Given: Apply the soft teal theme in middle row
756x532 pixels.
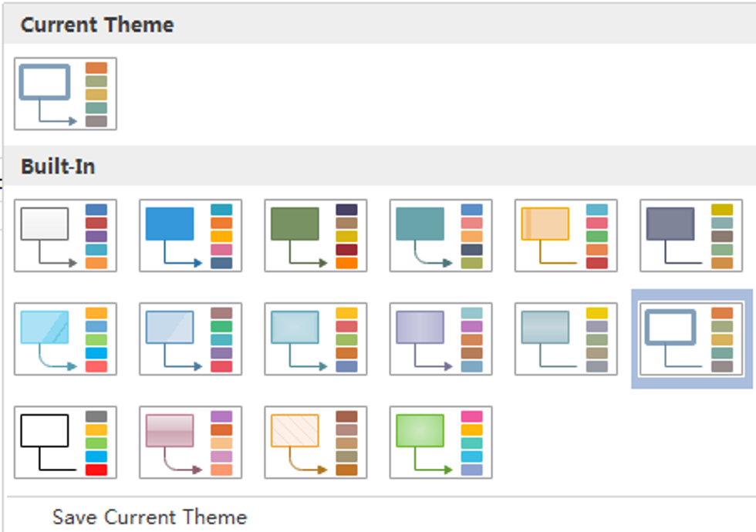Looking at the screenshot, I should [316, 338].
